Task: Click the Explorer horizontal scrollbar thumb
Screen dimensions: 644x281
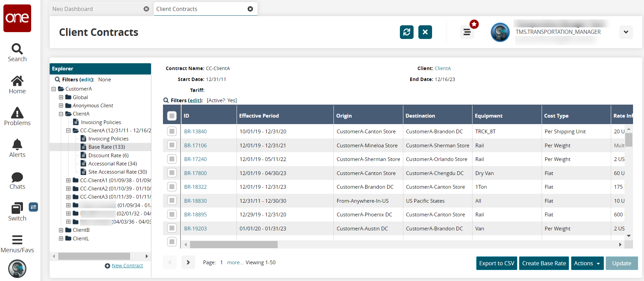Action: point(94,256)
